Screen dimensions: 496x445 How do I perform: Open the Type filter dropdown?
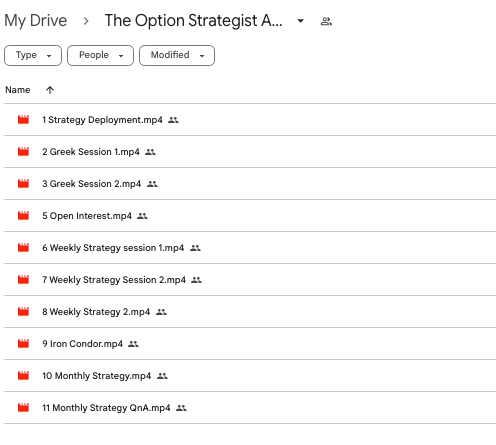click(x=33, y=55)
